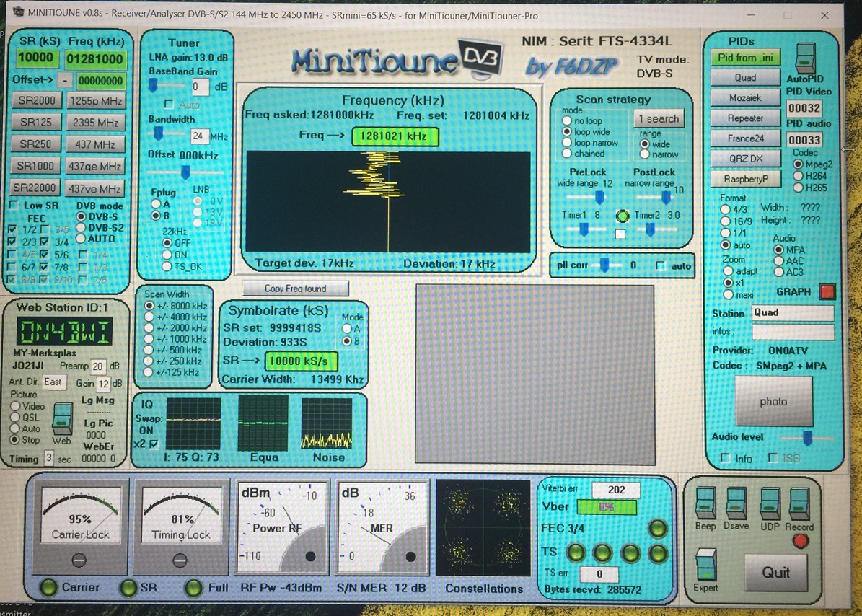Screen dimensions: 862x616
Task: Toggle FEC 5/6 checkbox
Action: 45,255
